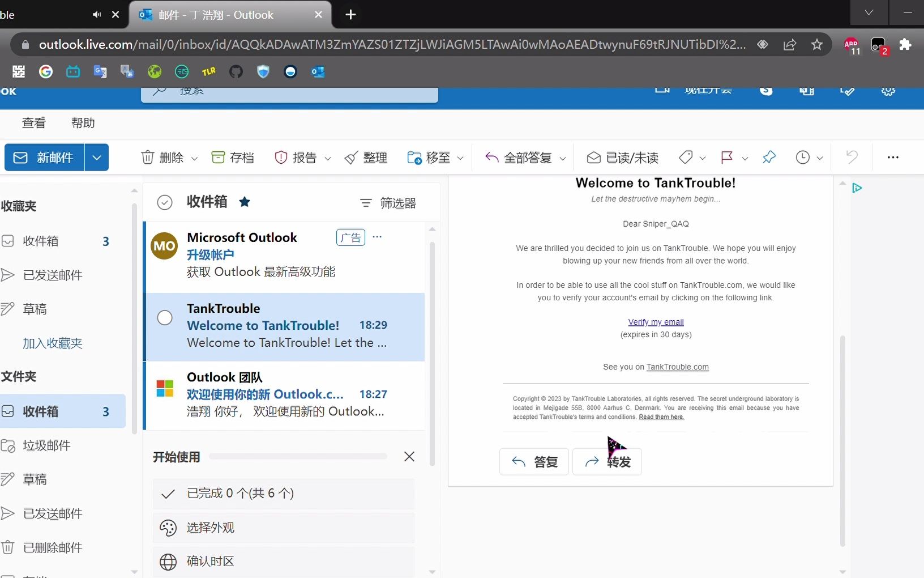This screenshot has width=924, height=578.
Task: Expand the categorize tag dropdown arrow
Action: (703, 159)
